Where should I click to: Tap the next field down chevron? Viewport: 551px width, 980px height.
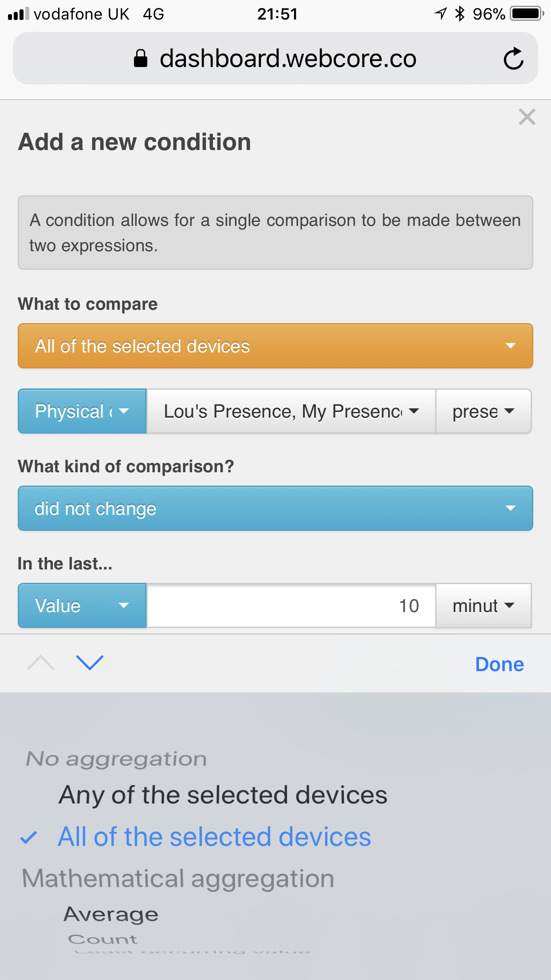(x=90, y=663)
